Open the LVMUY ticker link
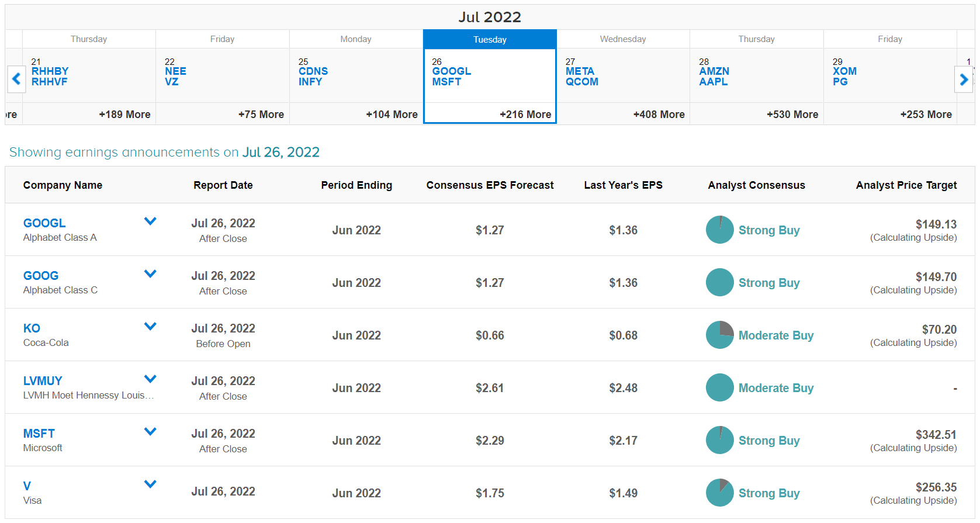The image size is (980, 523). click(x=43, y=381)
